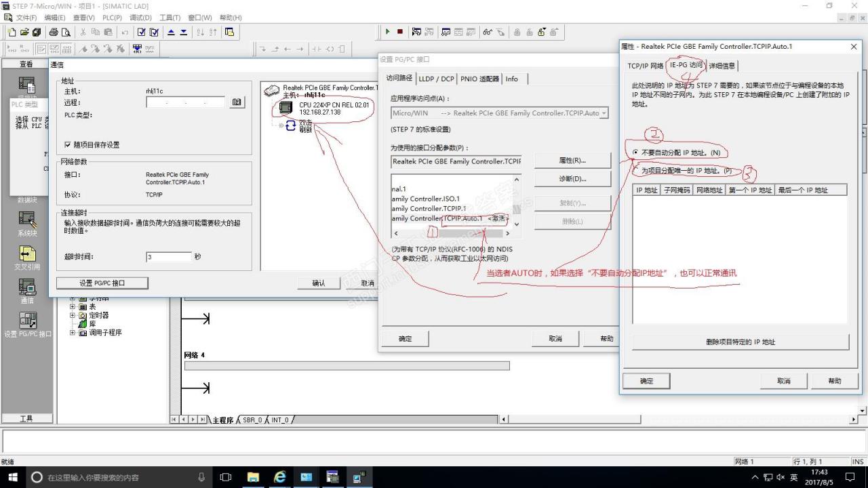The image size is (868, 488).
Task: Click the Print Preview toolbar icon
Action: point(66,32)
